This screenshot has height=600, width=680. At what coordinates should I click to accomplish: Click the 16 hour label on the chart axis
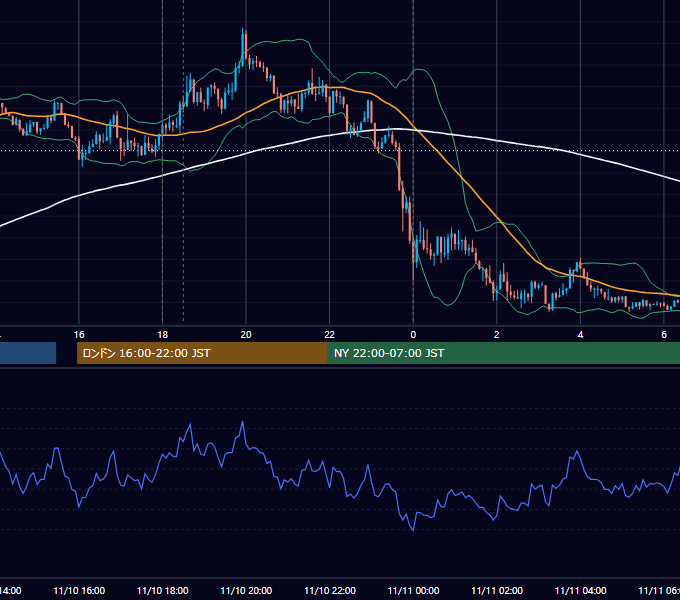[79, 335]
